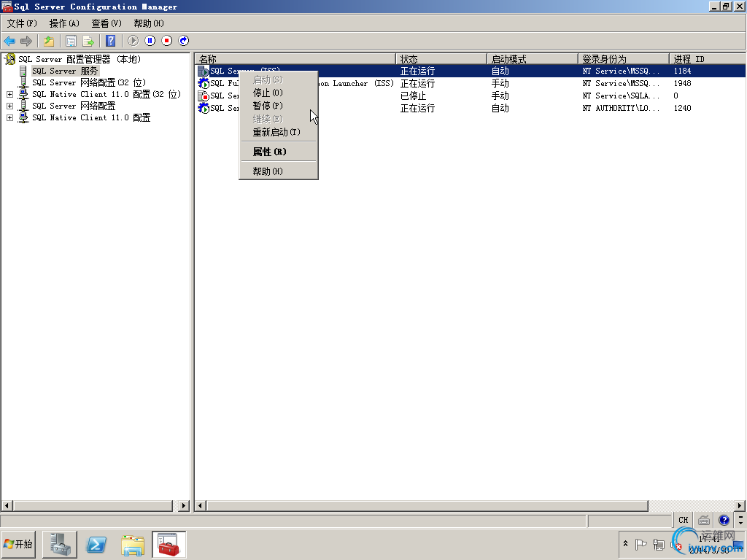Click the Forward arrow toolbar icon
Screen dimensions: 747x560
coord(26,41)
